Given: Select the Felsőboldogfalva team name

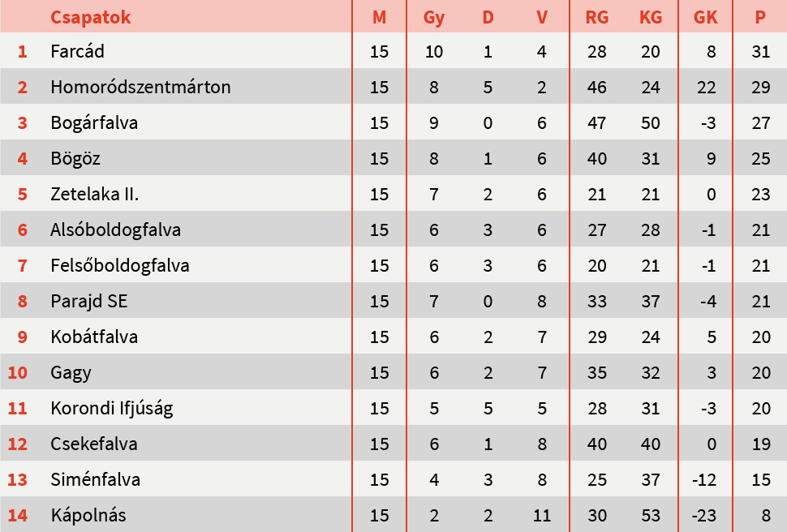Looking at the screenshot, I should click(119, 266).
